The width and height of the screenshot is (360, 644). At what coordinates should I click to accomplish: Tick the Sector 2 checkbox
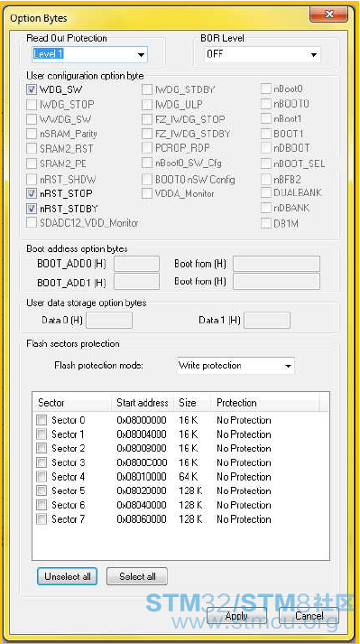point(42,448)
